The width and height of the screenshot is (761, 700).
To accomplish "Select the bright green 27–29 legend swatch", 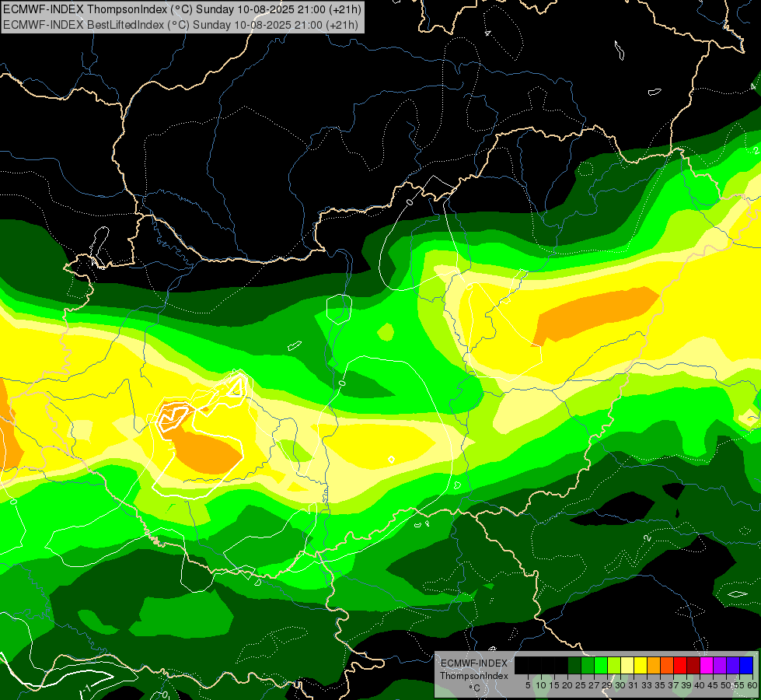I will click(601, 665).
